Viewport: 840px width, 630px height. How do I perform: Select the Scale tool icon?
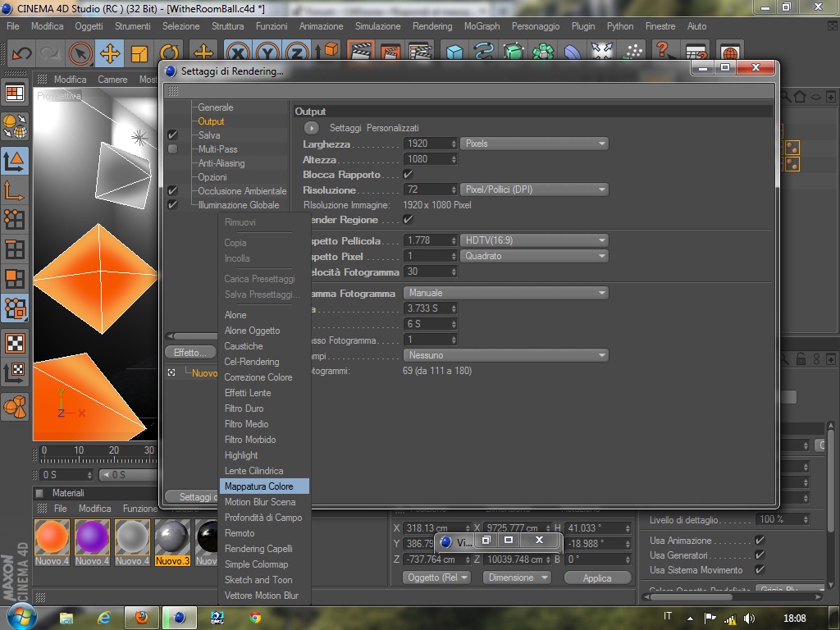(x=139, y=53)
